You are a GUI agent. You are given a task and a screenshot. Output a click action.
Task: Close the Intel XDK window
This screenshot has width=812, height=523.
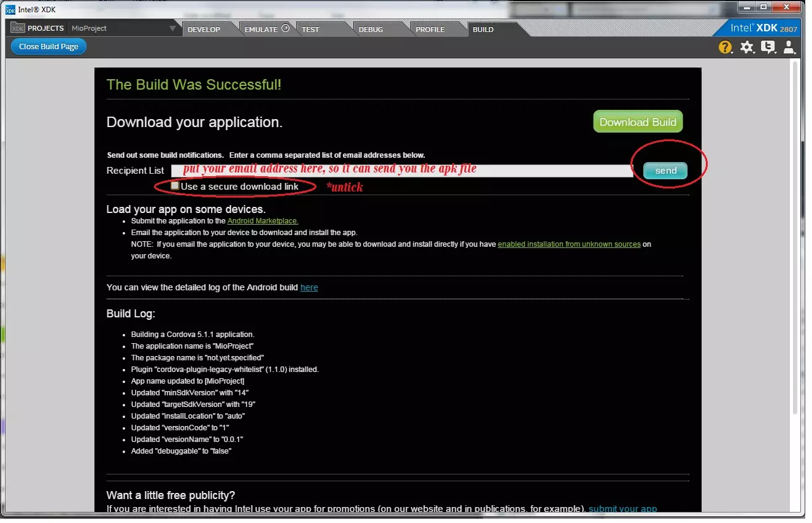[787, 7]
